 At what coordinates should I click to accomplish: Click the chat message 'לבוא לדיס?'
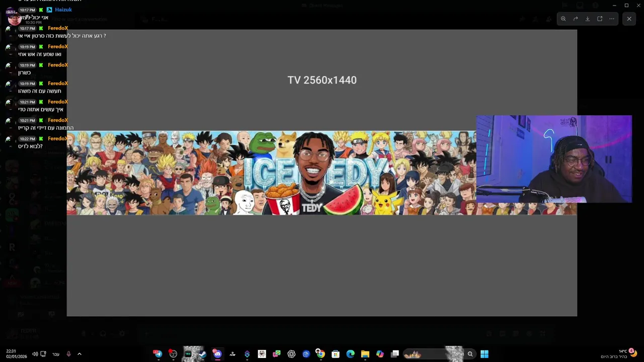30,146
